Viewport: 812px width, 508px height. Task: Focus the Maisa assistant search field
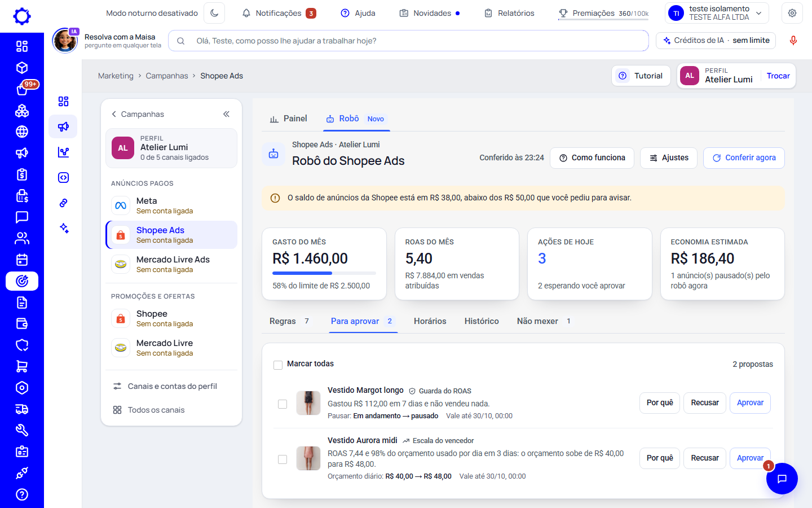[x=408, y=41]
